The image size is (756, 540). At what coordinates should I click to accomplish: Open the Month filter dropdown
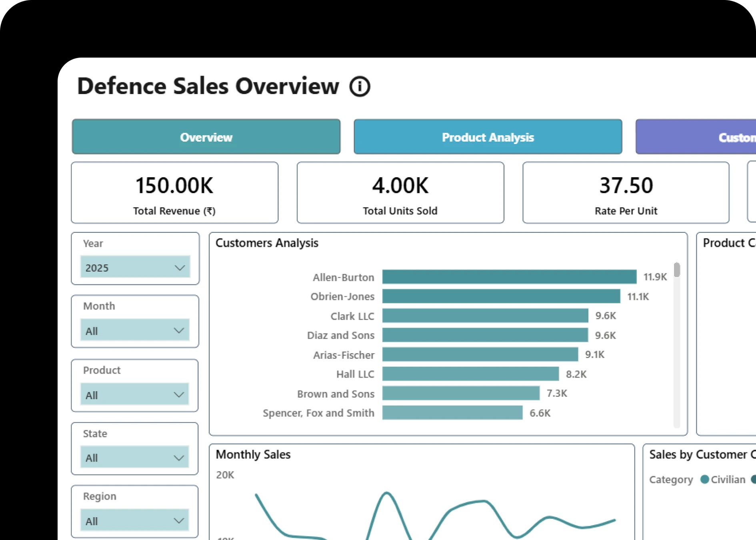135,330
